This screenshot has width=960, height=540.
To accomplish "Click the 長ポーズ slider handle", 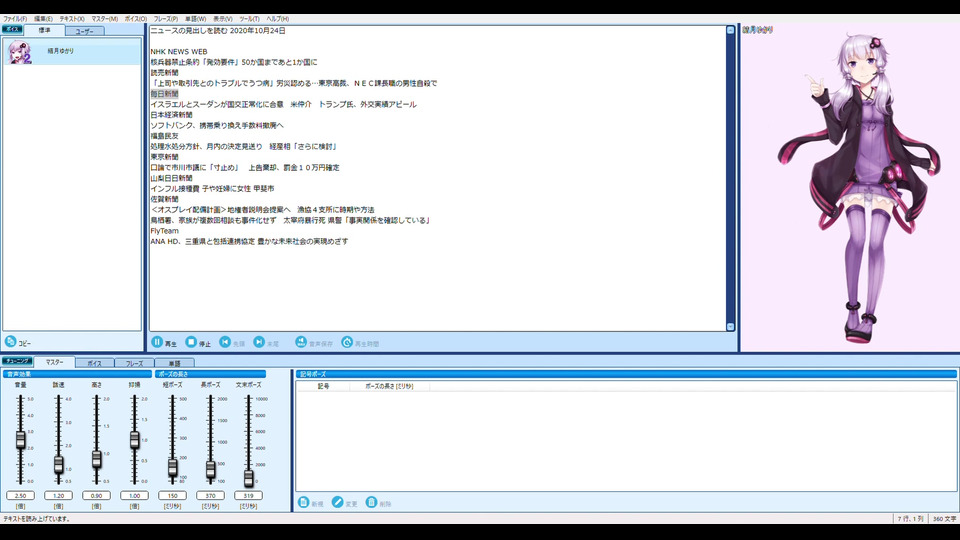I will (x=211, y=469).
